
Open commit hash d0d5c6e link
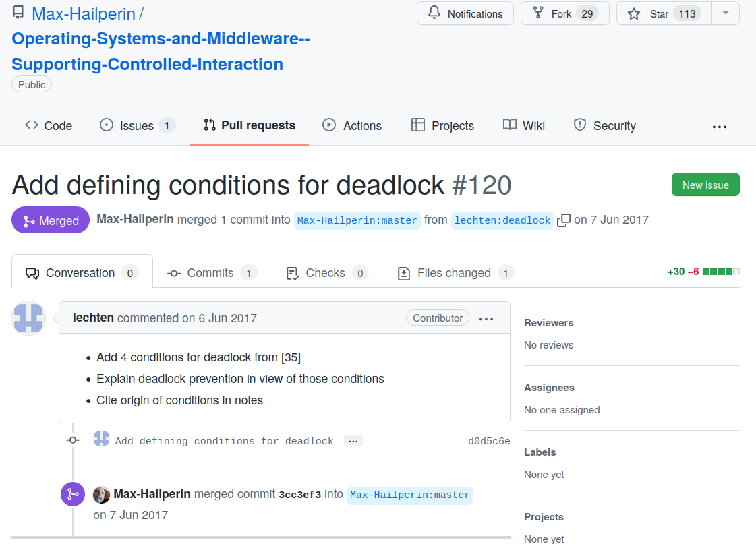(x=489, y=441)
